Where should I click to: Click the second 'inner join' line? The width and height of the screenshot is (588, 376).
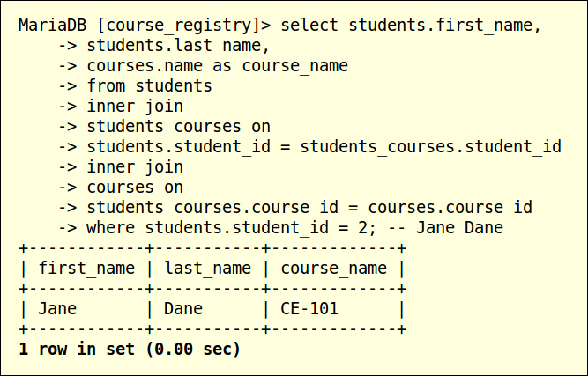(135, 167)
